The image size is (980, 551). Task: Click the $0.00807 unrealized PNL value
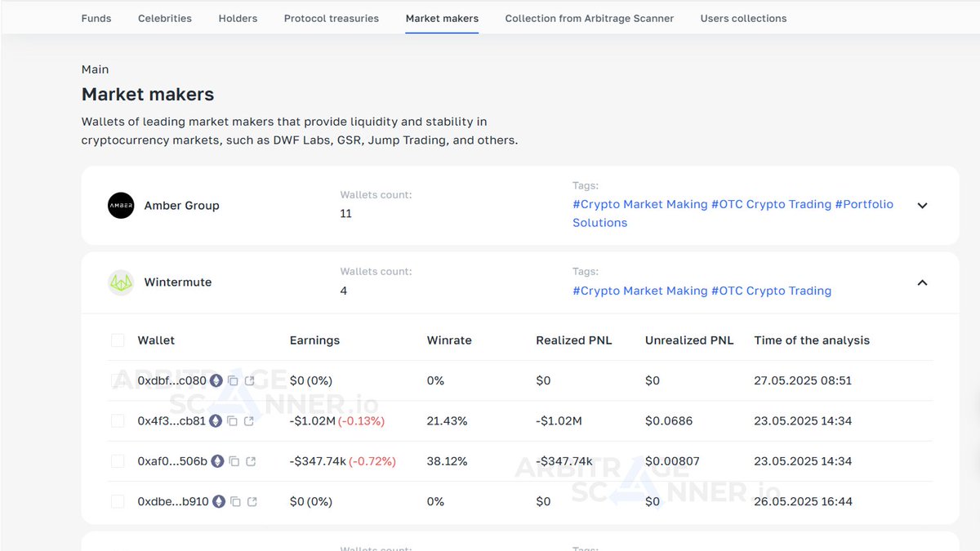672,461
